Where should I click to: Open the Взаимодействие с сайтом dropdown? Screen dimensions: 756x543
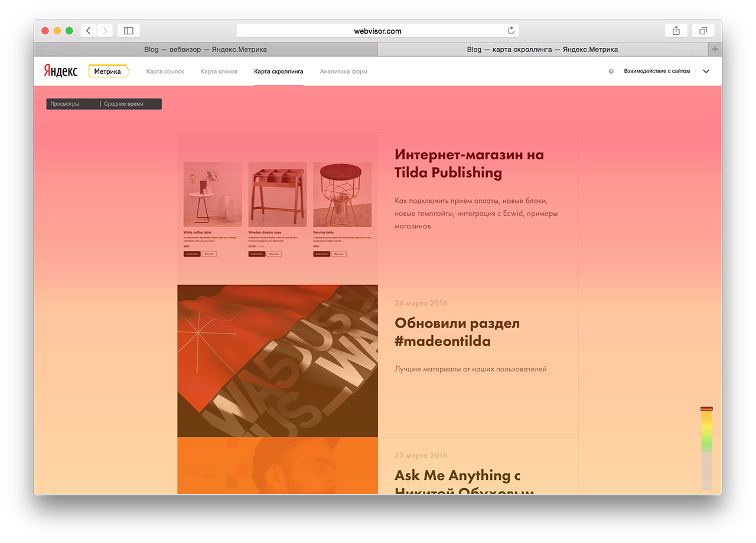pos(657,71)
